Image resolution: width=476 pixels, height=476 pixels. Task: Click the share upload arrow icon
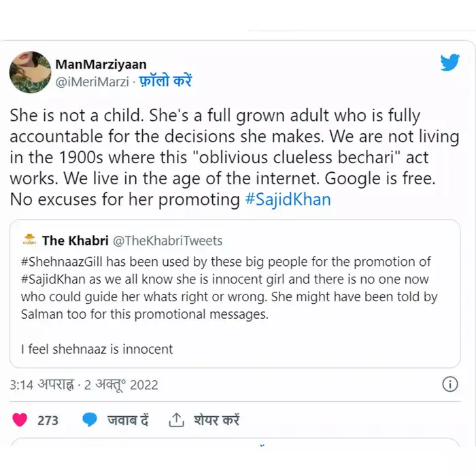pyautogui.click(x=176, y=420)
